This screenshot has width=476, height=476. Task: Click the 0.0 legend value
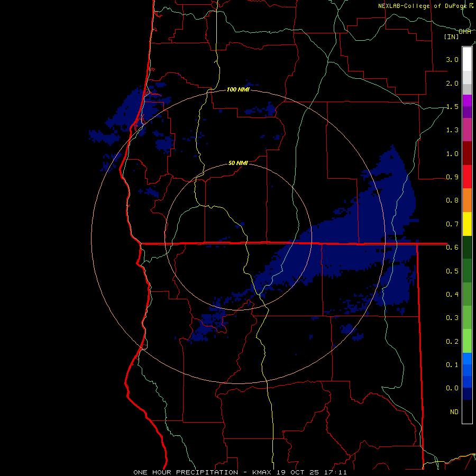point(452,388)
